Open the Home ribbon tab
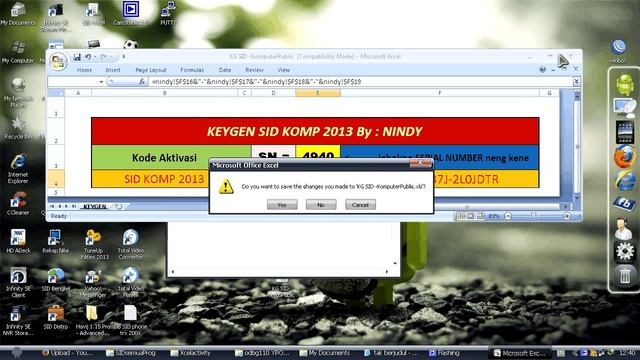This screenshot has width=640, height=360. (84, 70)
